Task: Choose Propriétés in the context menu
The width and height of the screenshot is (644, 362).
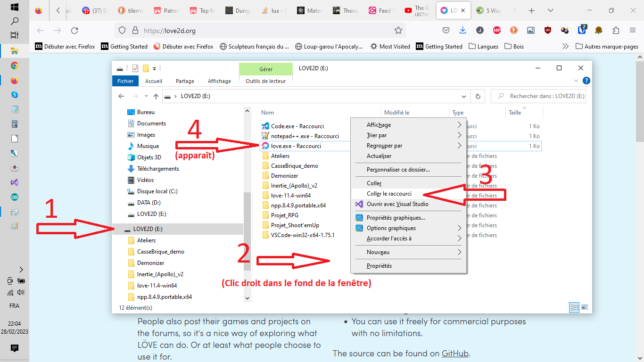Action: (408, 266)
